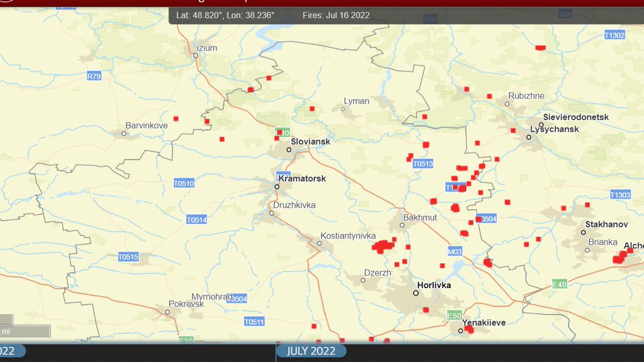This screenshot has width=644, height=362.
Task: Click the Lysychansk city label
Action: point(554,129)
